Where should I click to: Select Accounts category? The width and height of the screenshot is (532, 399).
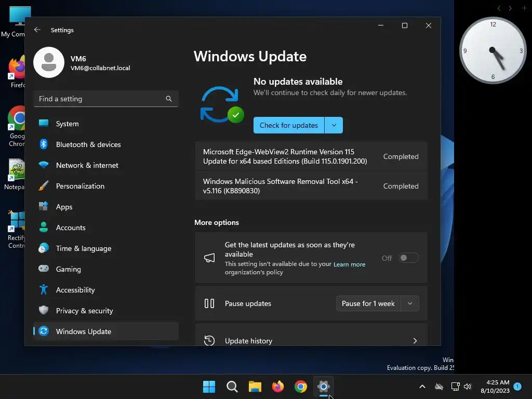tap(106, 228)
